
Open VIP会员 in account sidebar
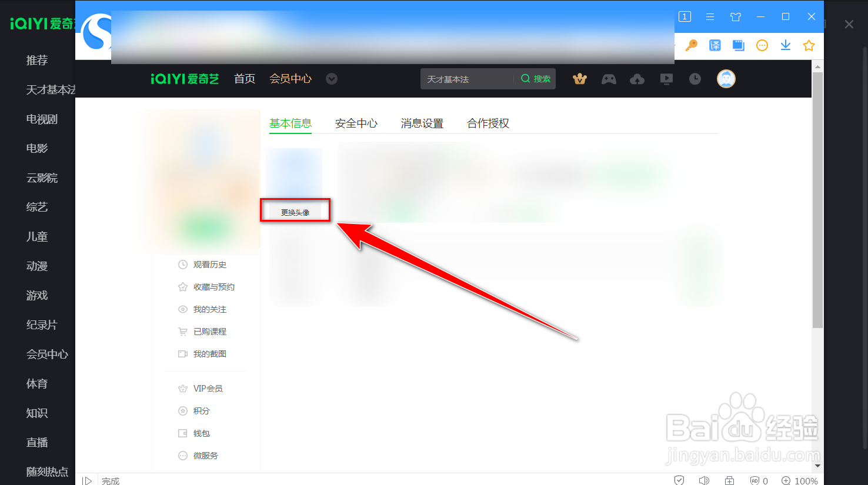pos(201,389)
